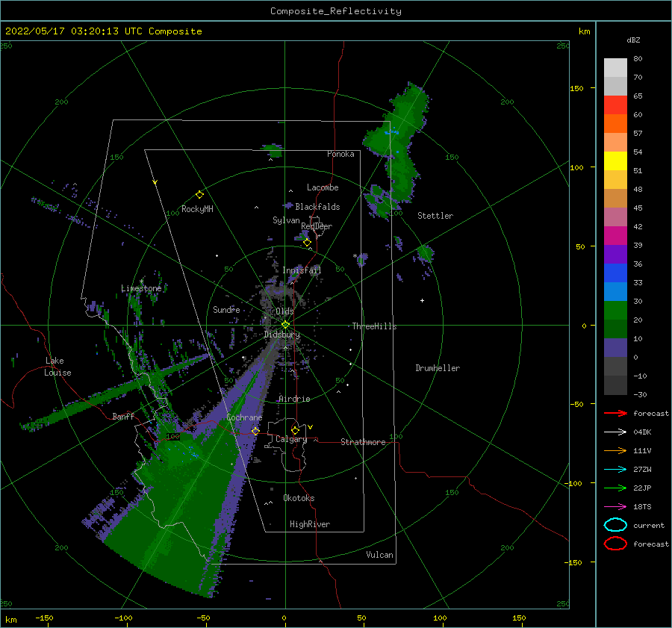Click the cyan 27ZW arrow legend icon

pos(615,470)
